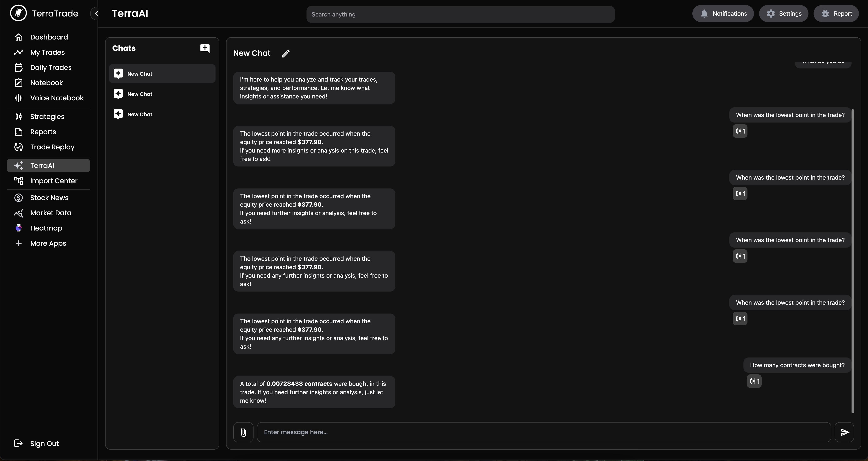
Task: Select the Trade Replay icon
Action: click(x=19, y=147)
